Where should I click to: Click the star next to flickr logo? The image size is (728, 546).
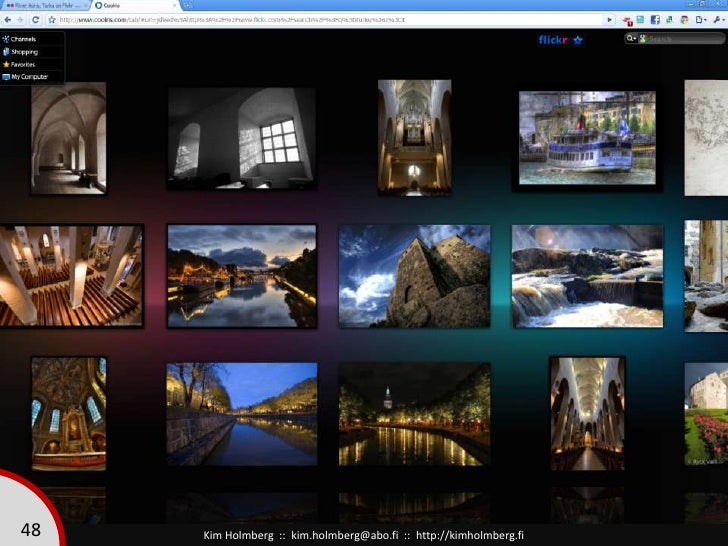pyautogui.click(x=578, y=40)
